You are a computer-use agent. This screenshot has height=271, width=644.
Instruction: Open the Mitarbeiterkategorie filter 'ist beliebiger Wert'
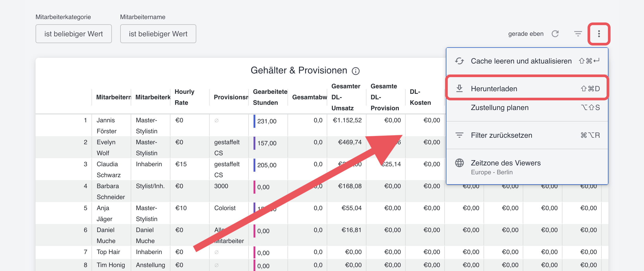click(73, 34)
